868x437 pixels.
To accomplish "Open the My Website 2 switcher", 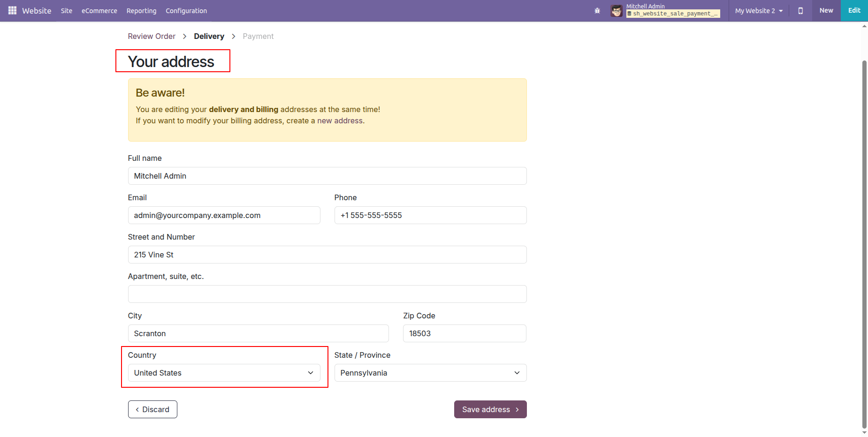I will [x=759, y=11].
